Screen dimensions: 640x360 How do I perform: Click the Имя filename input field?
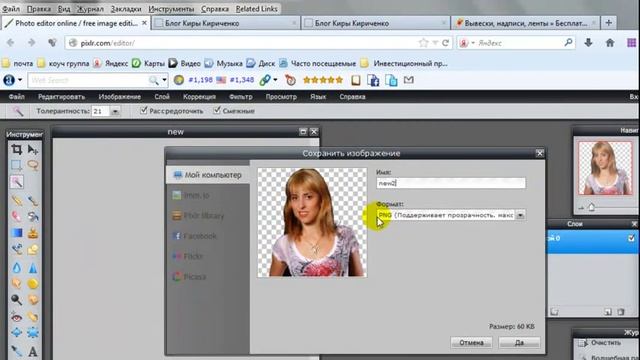[451, 183]
